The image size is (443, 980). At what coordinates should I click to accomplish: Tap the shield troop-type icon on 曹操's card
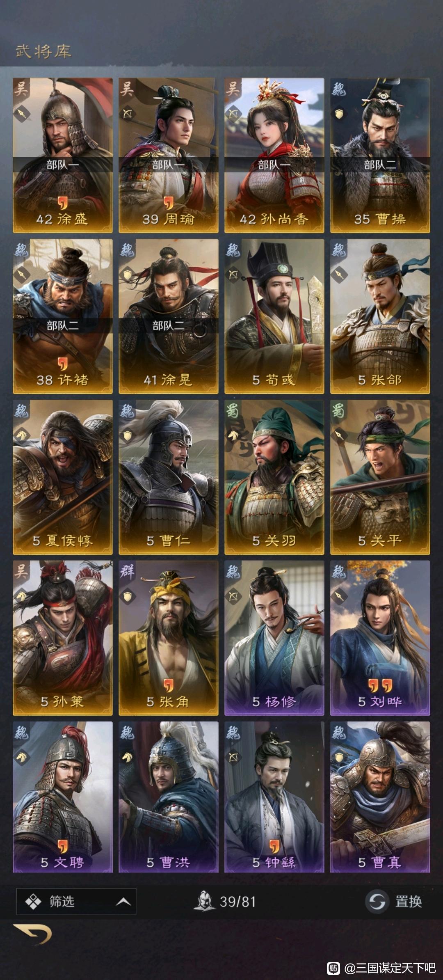339,114
